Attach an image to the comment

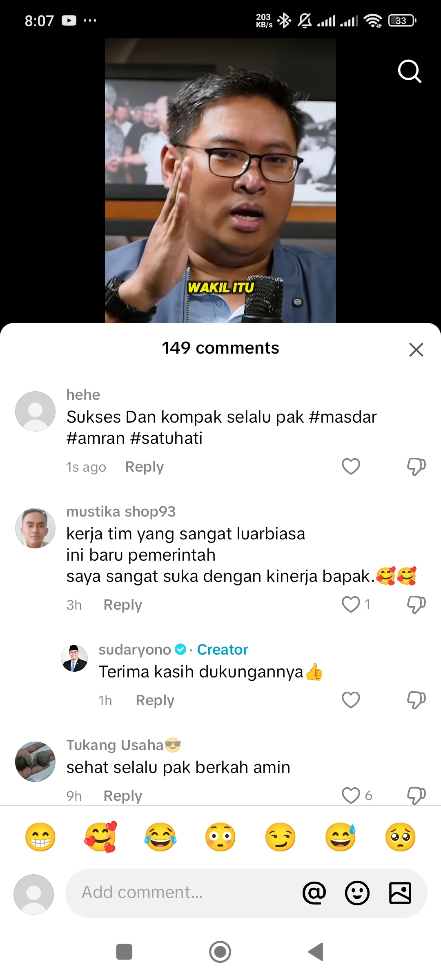400,893
